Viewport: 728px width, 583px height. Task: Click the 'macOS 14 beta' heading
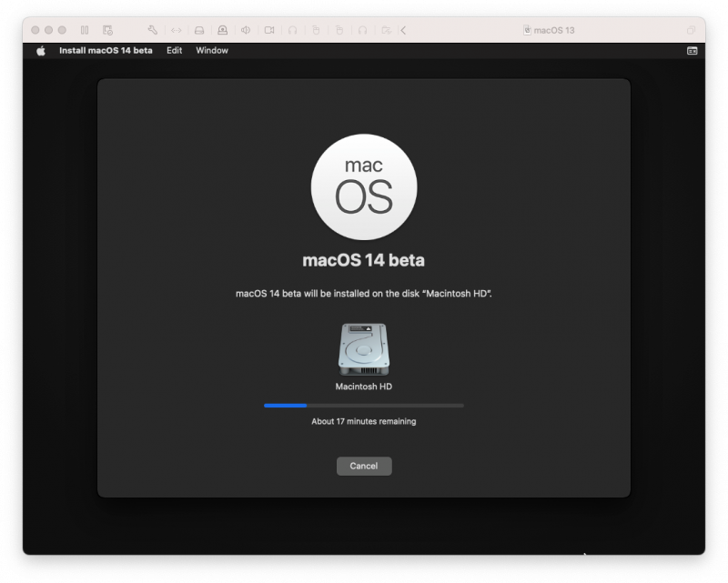point(363,260)
